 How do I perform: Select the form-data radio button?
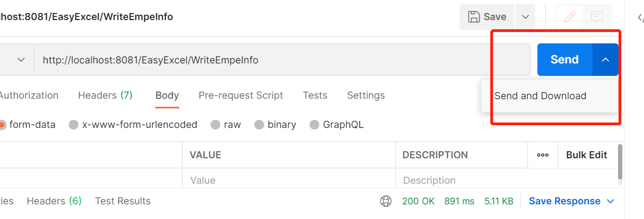3,125
